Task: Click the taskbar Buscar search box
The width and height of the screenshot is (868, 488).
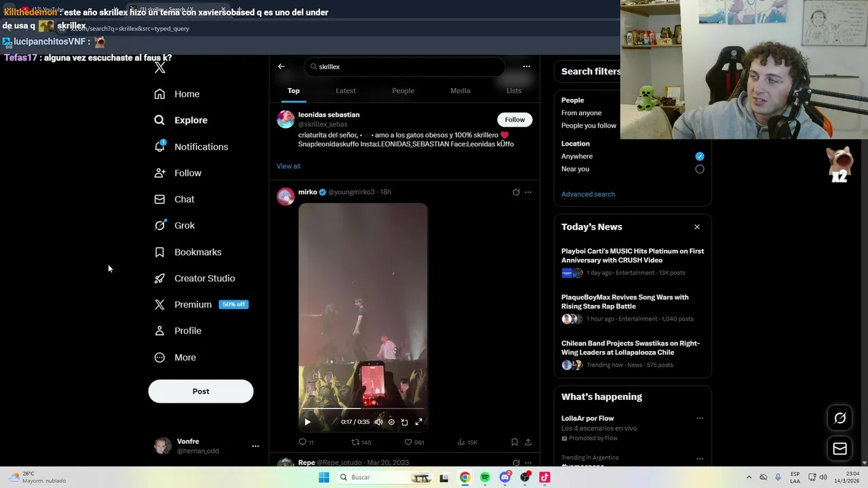Action: coord(384,477)
